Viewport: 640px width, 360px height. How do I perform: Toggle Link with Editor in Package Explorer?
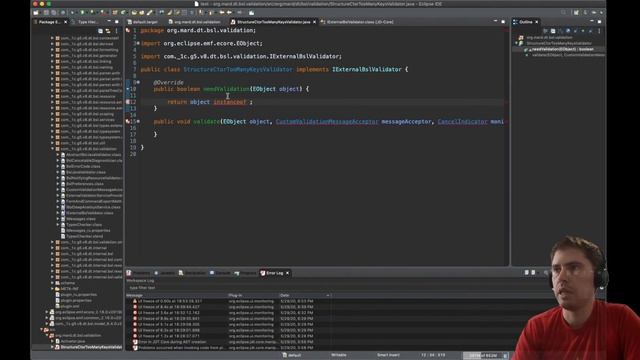pyautogui.click(x=108, y=31)
